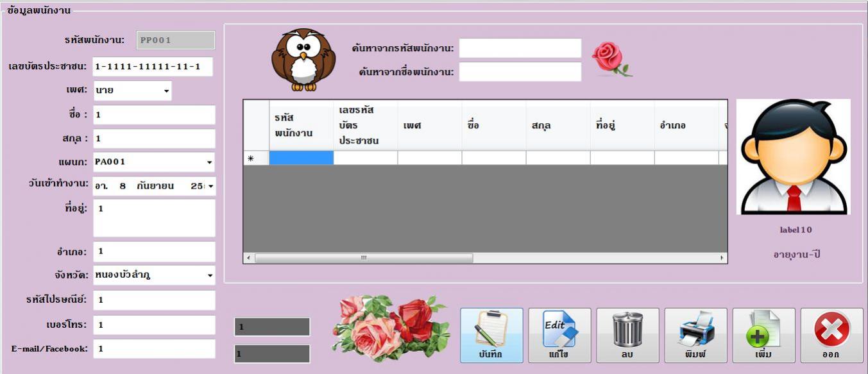The width and height of the screenshot is (868, 374).
Task: Click the ชื่อ first name field
Action: point(154,115)
